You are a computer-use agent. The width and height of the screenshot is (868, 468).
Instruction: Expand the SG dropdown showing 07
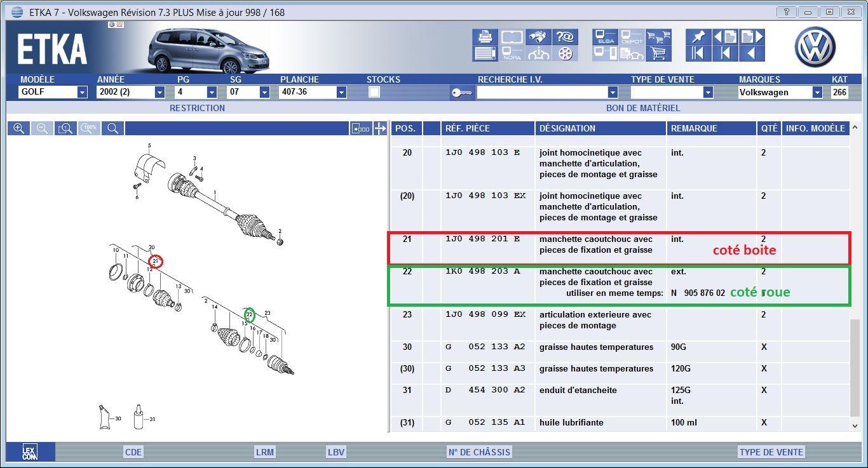[x=248, y=92]
